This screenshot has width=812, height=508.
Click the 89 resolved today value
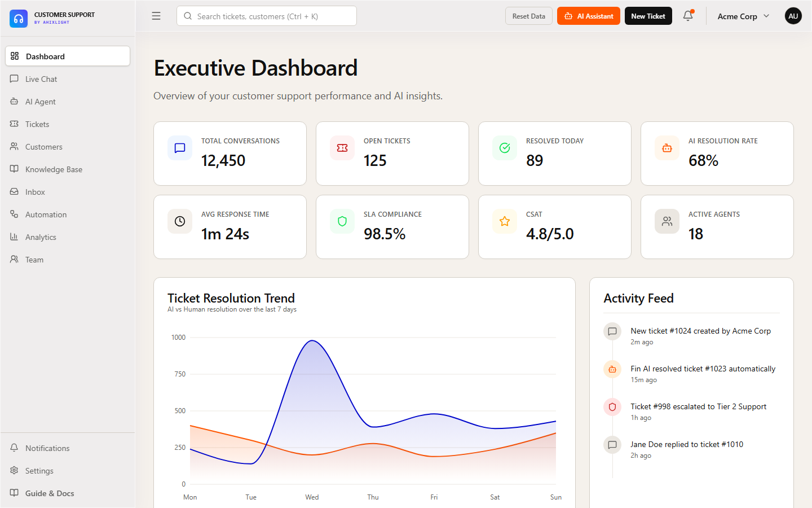pos(535,161)
